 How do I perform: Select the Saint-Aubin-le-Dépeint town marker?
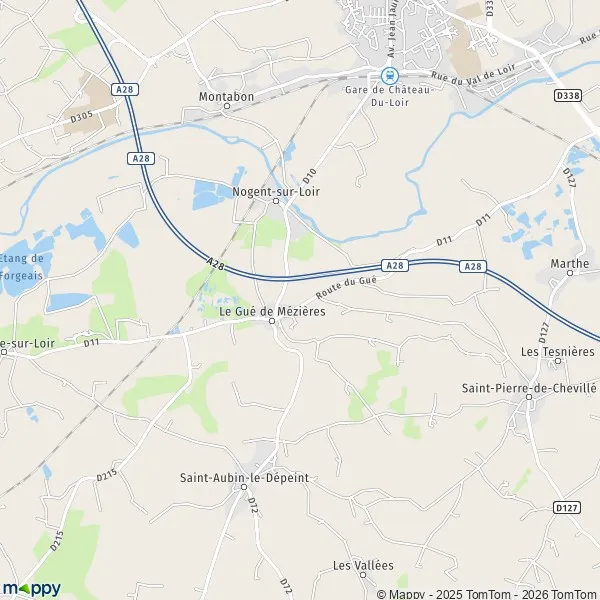click(244, 487)
